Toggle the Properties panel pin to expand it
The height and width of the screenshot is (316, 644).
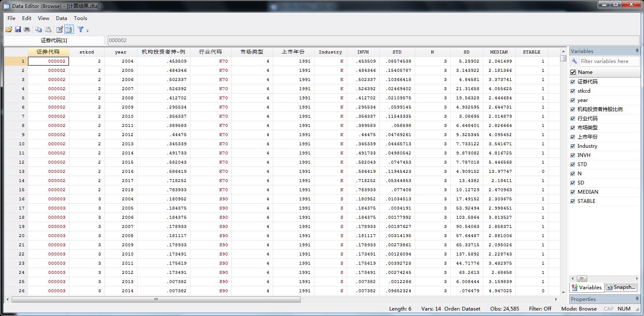click(637, 299)
